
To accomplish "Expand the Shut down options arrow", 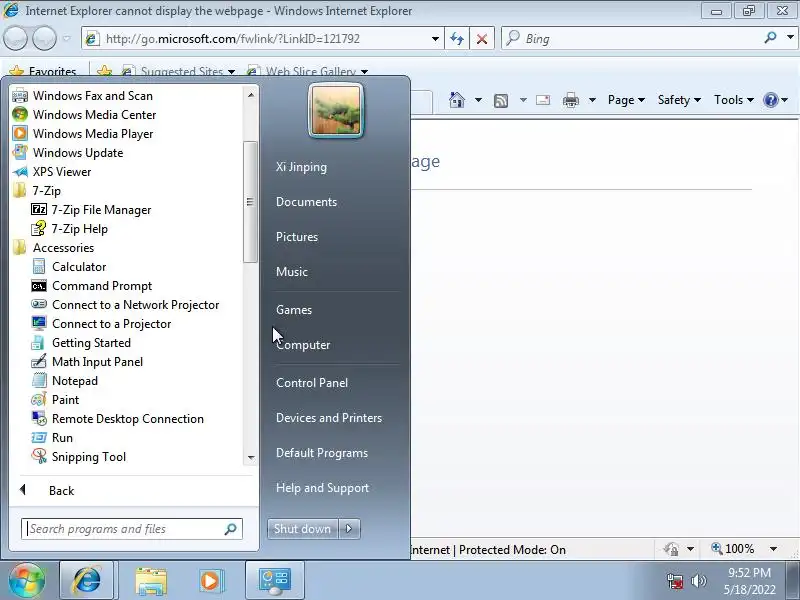I will click(x=349, y=529).
